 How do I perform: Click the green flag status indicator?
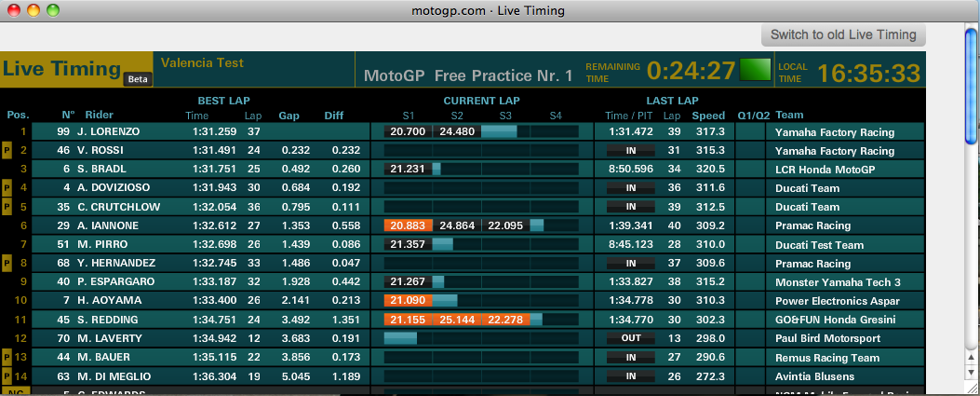[x=755, y=70]
